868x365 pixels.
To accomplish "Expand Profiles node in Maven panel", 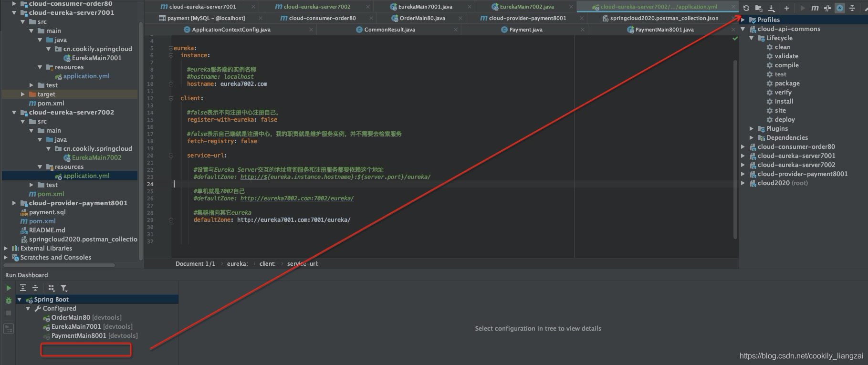I will coord(743,20).
